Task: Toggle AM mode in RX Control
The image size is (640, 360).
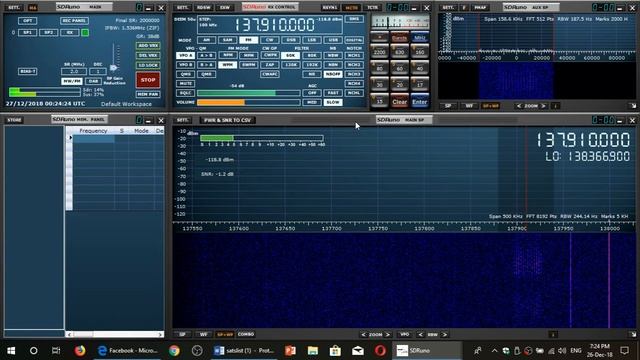Action: 207,40
